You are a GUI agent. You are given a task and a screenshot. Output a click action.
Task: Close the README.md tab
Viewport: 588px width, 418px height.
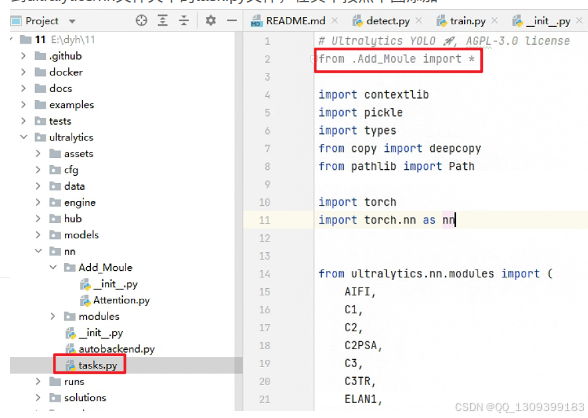pos(335,21)
